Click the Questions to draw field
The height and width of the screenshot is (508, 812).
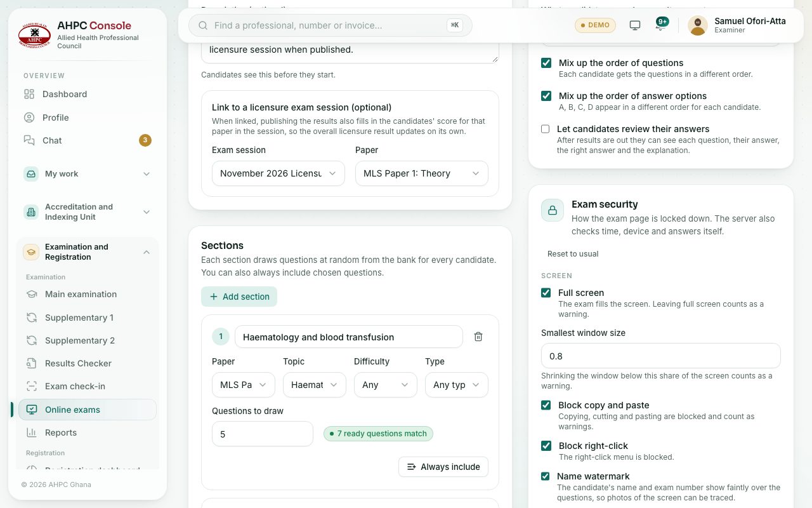[263, 434]
